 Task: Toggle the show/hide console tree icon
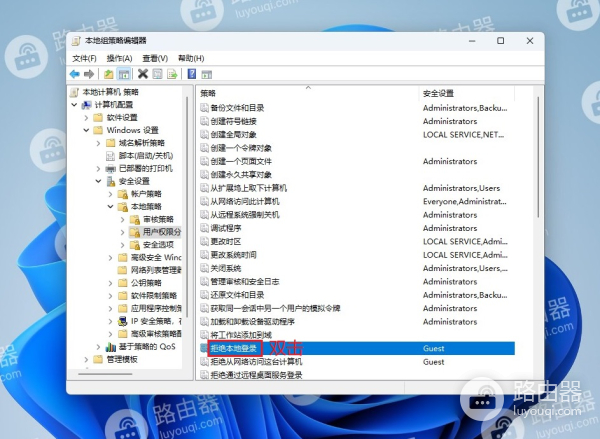124,74
